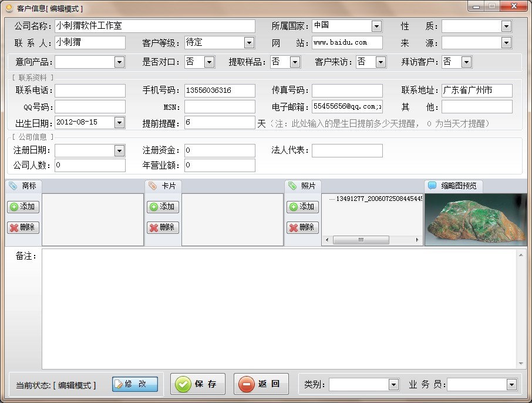Save the customer record with 保存
This screenshot has width=532, height=403.
[x=198, y=384]
